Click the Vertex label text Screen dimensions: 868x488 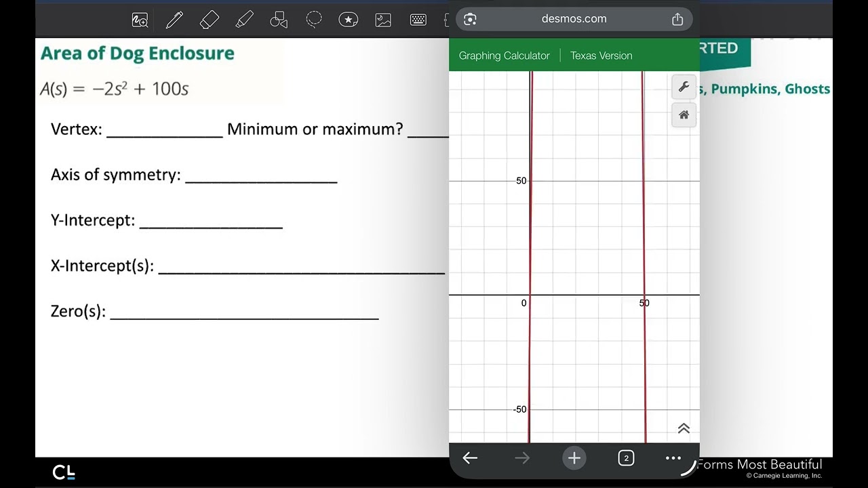(77, 129)
